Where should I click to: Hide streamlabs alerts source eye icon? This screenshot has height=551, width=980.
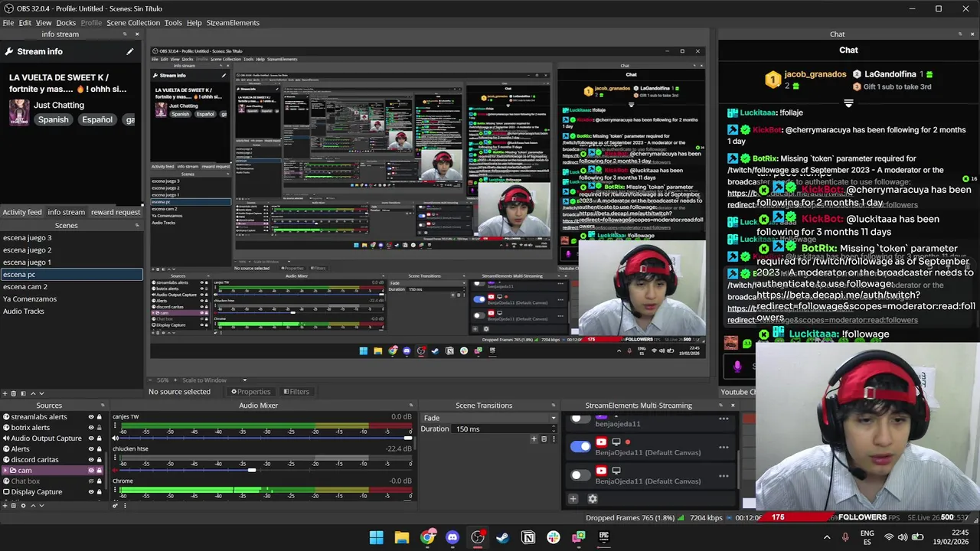[90, 417]
